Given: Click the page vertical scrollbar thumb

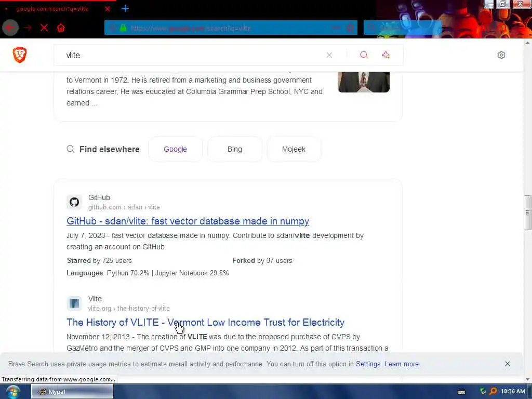Looking at the screenshot, I should [528, 212].
